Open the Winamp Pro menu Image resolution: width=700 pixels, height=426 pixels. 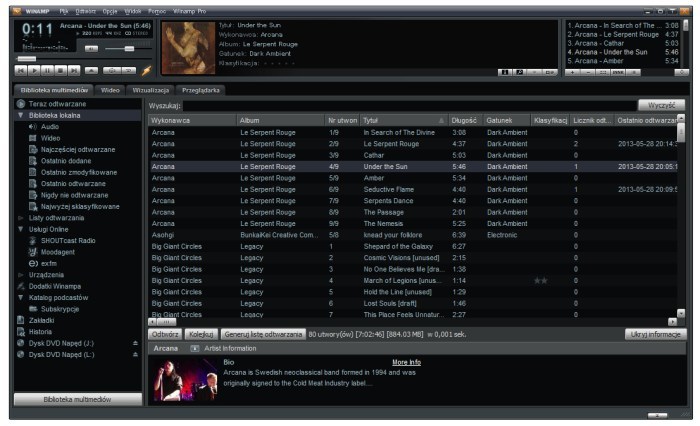[189, 11]
